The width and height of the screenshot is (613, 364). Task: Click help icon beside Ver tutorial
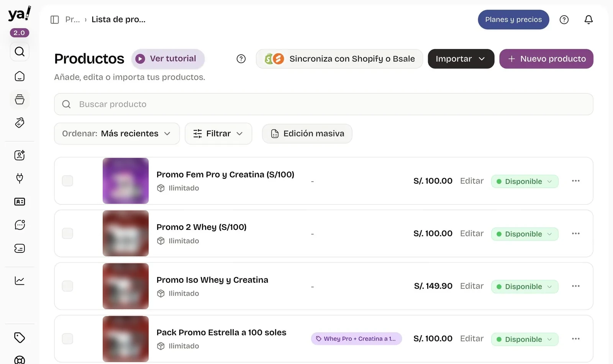point(241,59)
